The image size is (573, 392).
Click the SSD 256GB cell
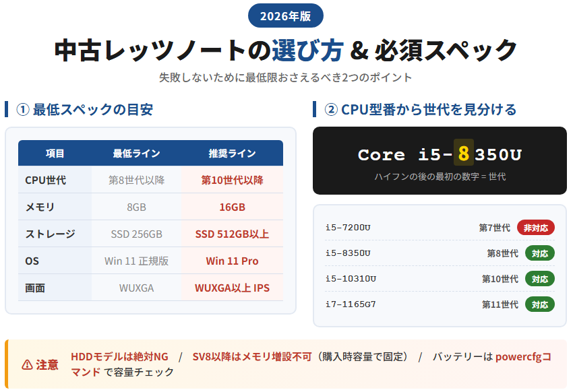pos(136,234)
